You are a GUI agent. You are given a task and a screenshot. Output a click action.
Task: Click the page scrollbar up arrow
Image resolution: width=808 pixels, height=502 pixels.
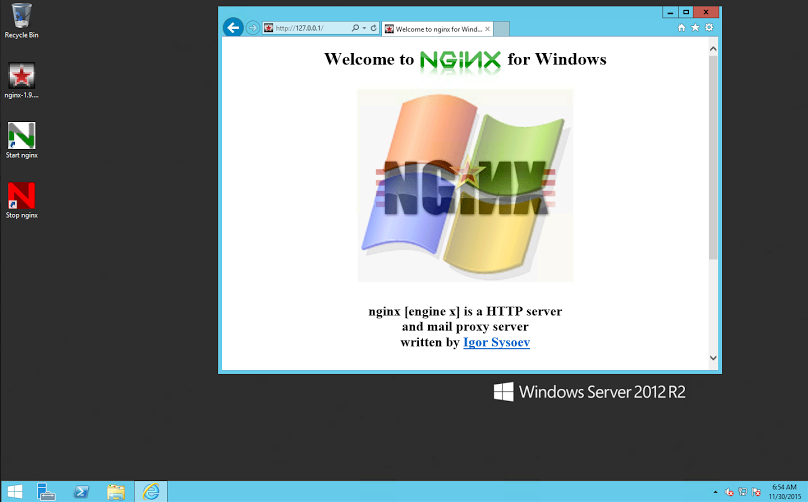coord(713,49)
